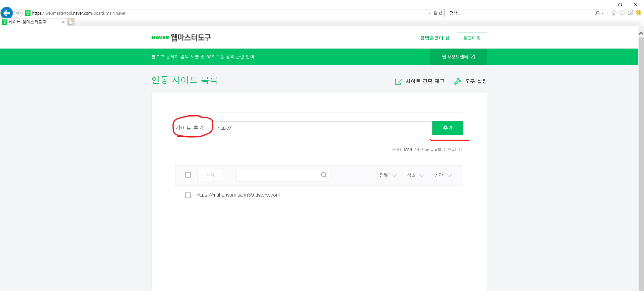Click the green 추가 button
This screenshot has height=291, width=644.
(x=448, y=128)
